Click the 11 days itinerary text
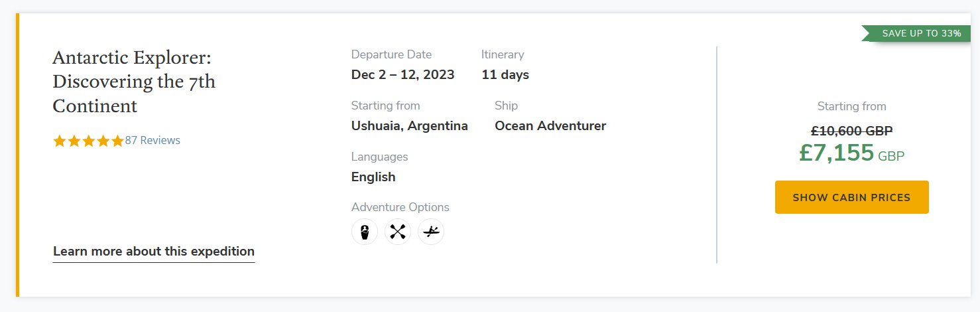 pyautogui.click(x=505, y=74)
